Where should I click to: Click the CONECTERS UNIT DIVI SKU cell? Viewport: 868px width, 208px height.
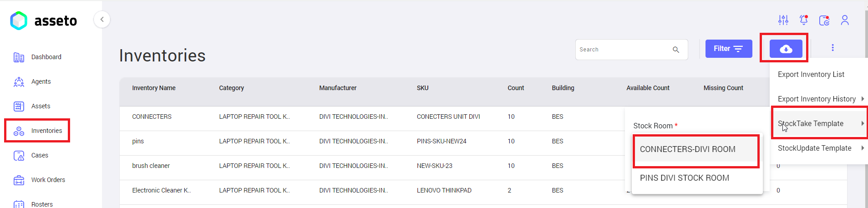(448, 117)
